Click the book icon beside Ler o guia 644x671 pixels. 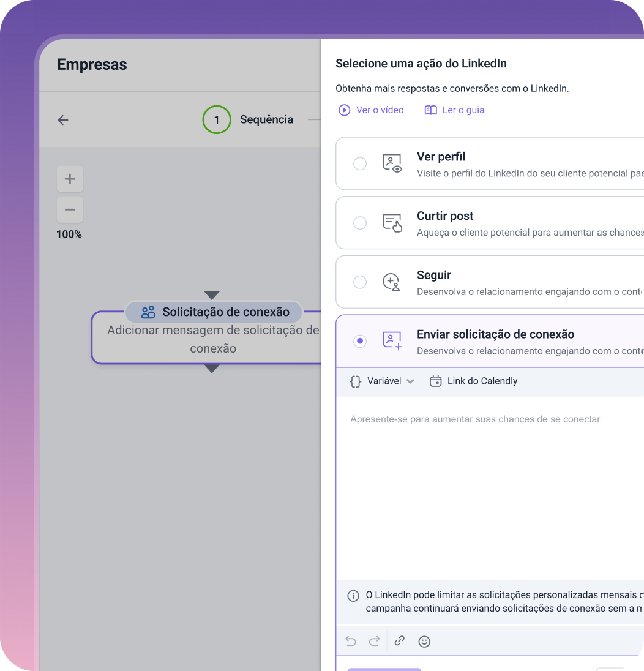pos(430,110)
